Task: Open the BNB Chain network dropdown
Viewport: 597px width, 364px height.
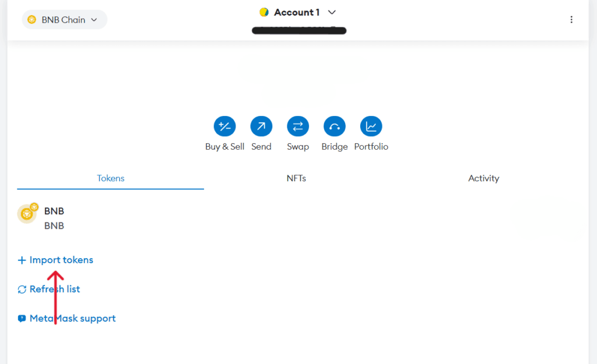Action: 64,20
